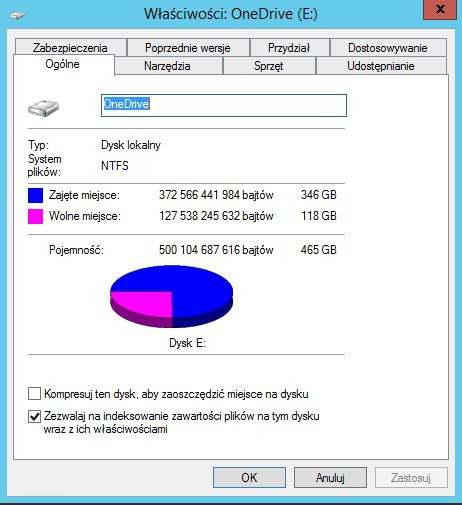The image size is (462, 505).
Task: Close the properties dialog window
Action: (440, 9)
